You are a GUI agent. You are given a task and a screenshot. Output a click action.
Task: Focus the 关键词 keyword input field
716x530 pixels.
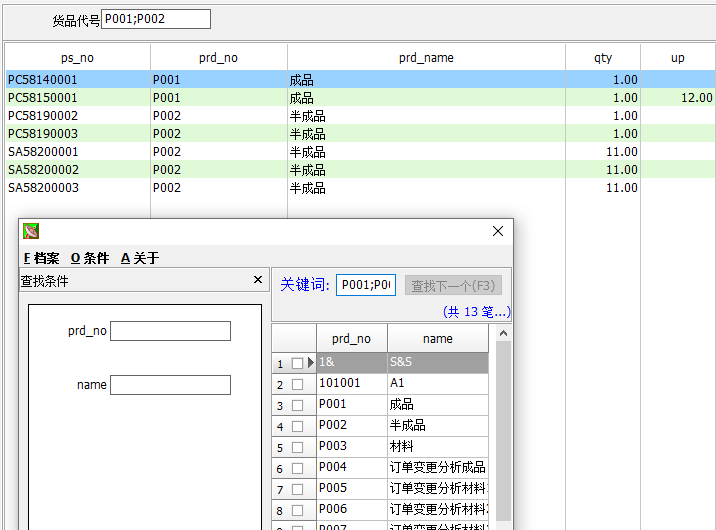click(366, 285)
